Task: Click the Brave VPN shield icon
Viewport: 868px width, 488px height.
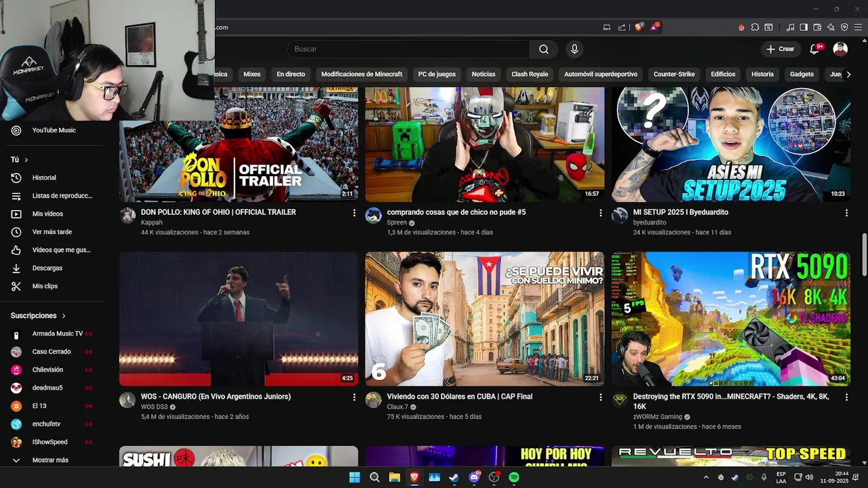Action: point(844,27)
